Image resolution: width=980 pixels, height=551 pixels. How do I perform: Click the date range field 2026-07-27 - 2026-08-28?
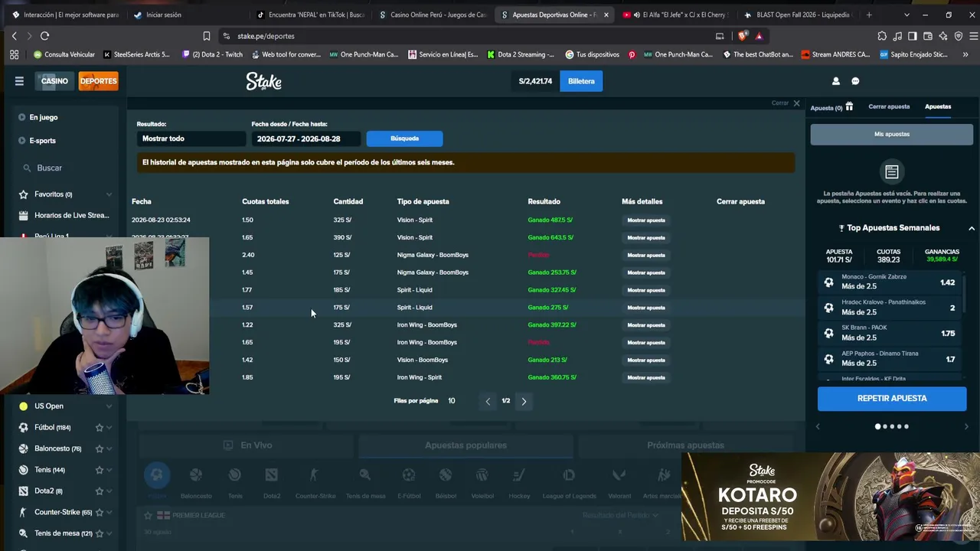coord(306,139)
